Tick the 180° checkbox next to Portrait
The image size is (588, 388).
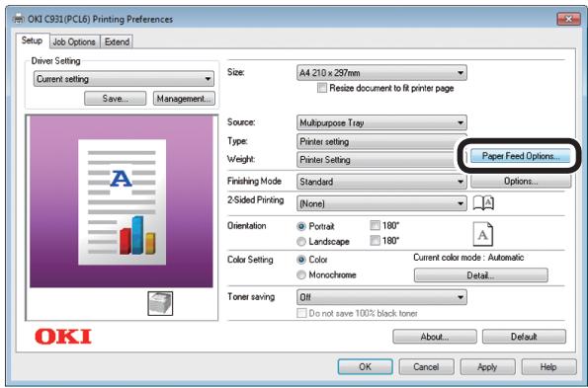[x=375, y=225]
